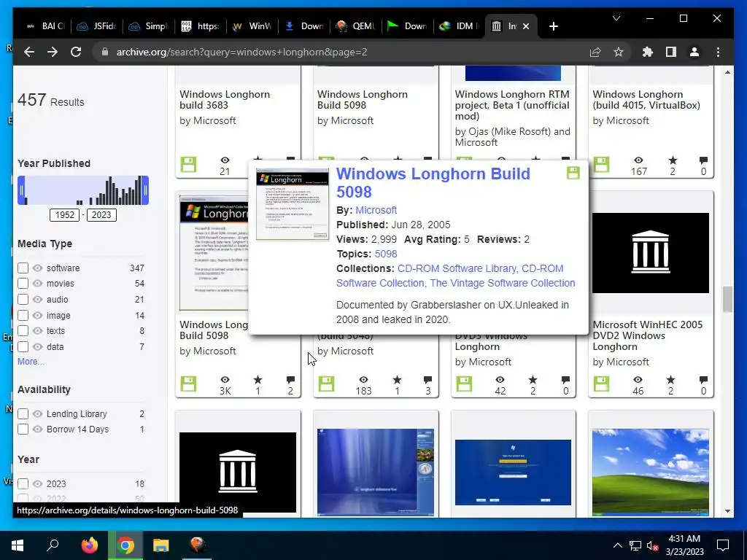The width and height of the screenshot is (747, 560).
Task: Click the Year Published histogram bars
Action: point(83,190)
